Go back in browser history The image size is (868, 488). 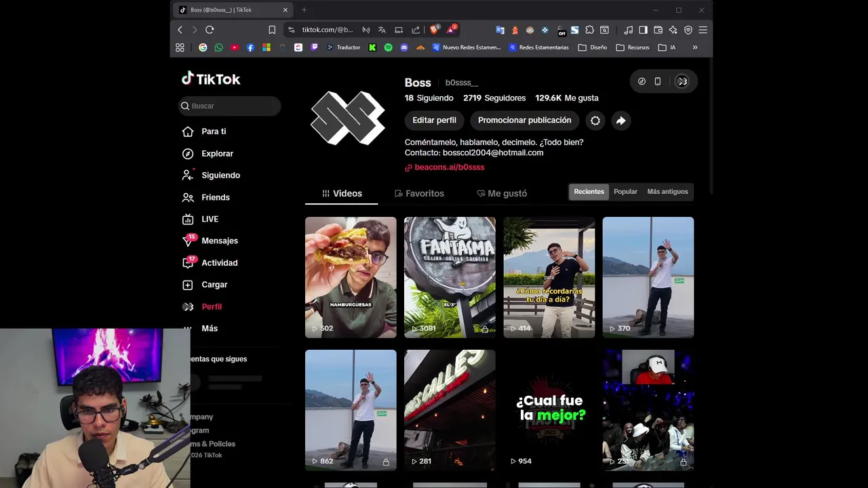click(180, 30)
